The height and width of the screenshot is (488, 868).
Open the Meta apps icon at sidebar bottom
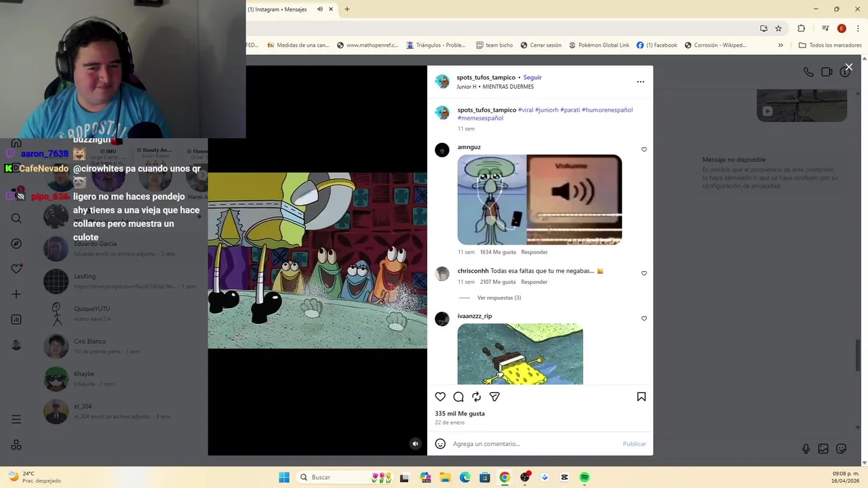pos(16,445)
